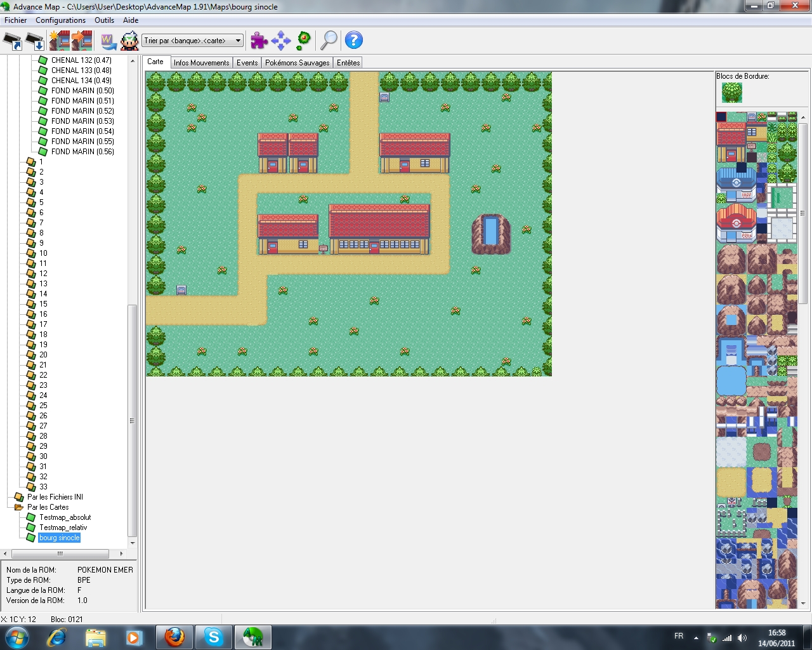812x650 pixels.
Task: Select FOND MARIN (0.56) map entry
Action: coord(82,152)
